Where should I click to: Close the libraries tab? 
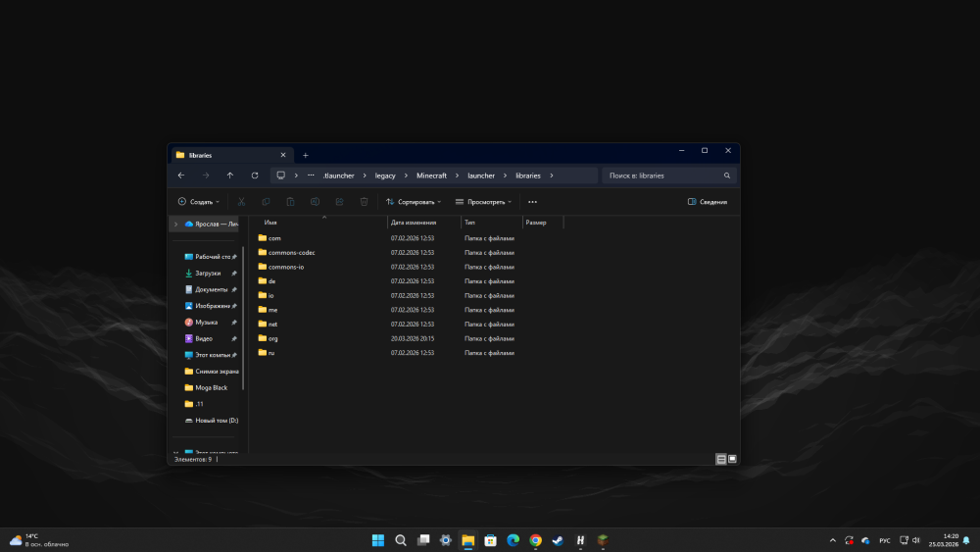point(283,155)
